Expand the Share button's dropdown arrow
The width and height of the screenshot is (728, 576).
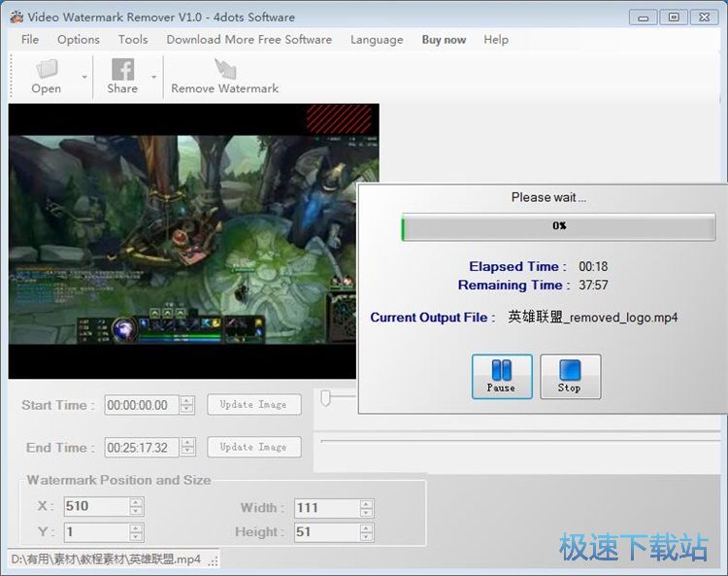click(x=153, y=77)
